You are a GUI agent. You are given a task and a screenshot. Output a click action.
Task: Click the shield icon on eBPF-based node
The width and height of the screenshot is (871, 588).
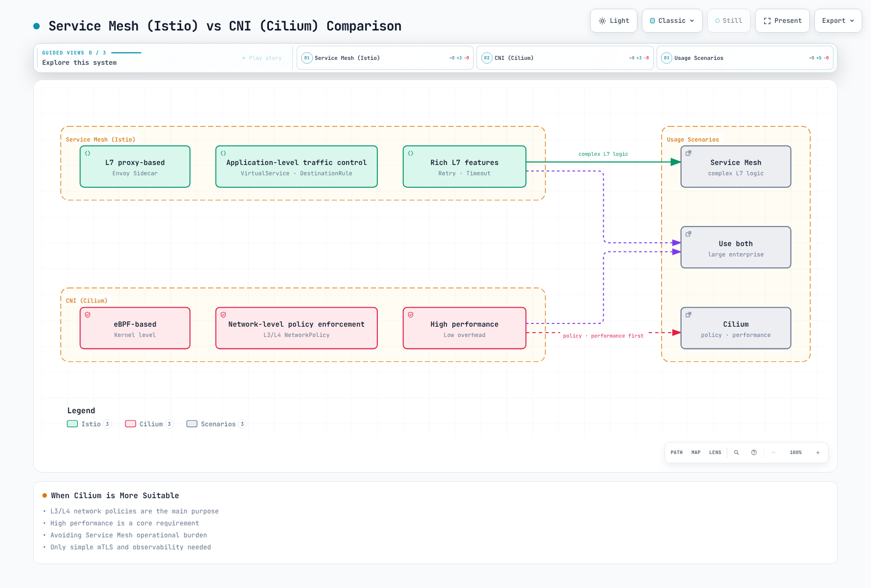tap(88, 315)
